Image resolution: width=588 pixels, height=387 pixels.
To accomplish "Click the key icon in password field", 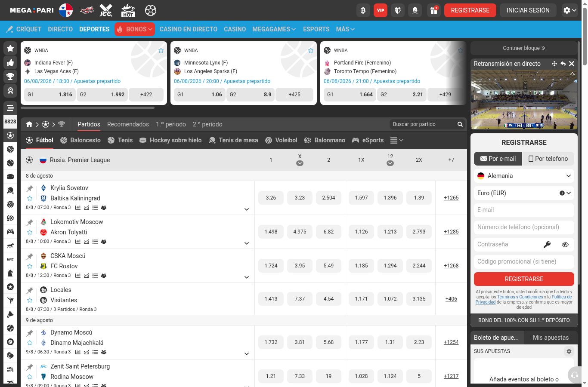I will [547, 244].
